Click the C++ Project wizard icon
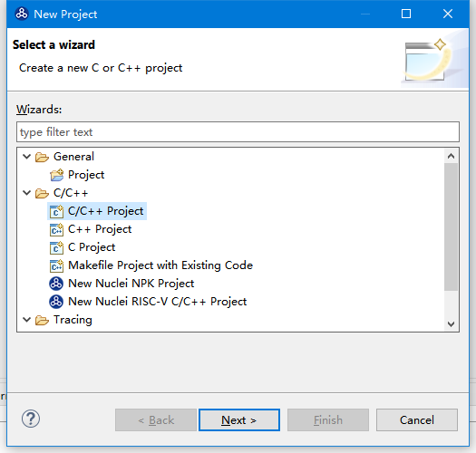476x453 pixels. [x=56, y=229]
